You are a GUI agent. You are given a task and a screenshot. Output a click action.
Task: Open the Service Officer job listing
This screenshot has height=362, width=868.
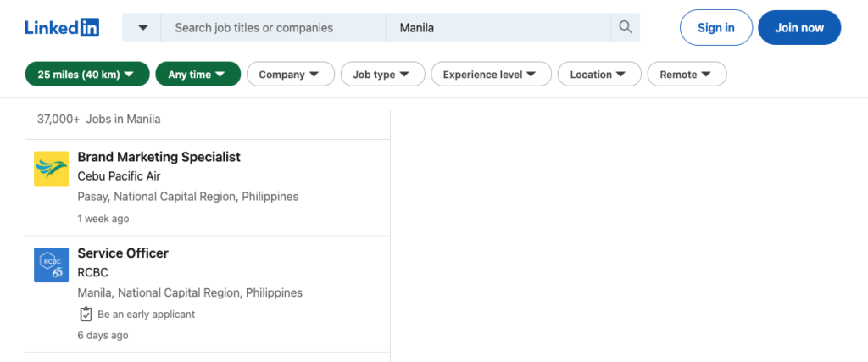(123, 253)
